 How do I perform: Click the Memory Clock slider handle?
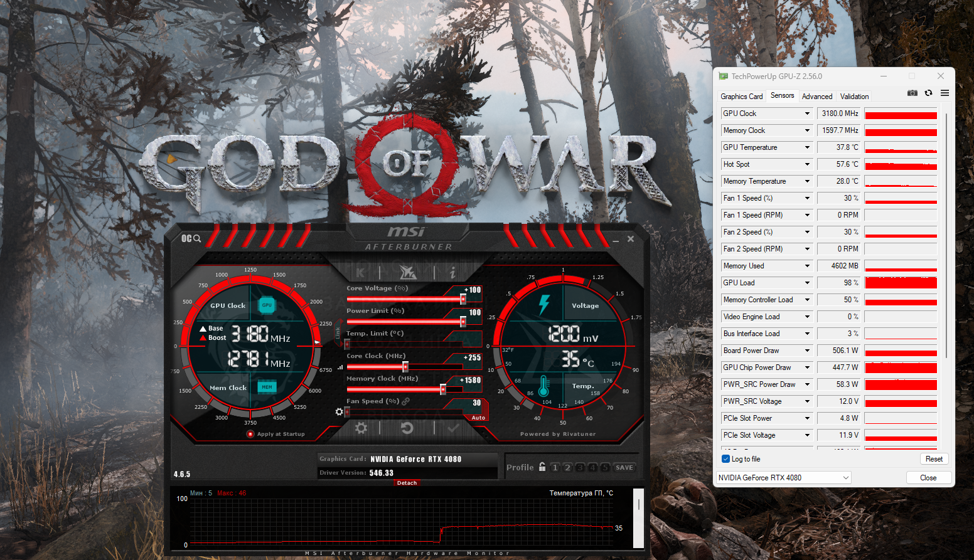tap(443, 389)
